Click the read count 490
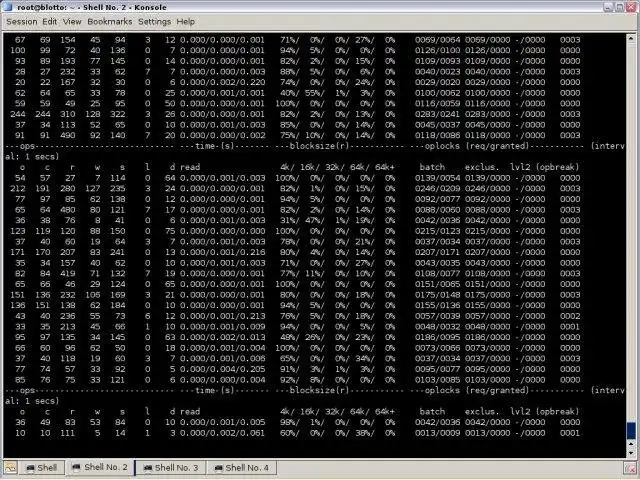 (68, 136)
